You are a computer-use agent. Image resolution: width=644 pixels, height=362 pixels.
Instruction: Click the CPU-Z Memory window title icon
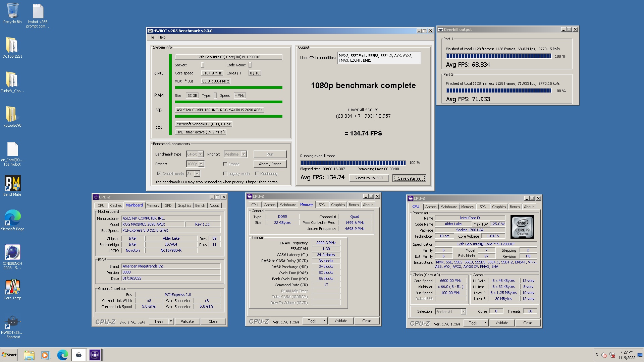(x=250, y=196)
